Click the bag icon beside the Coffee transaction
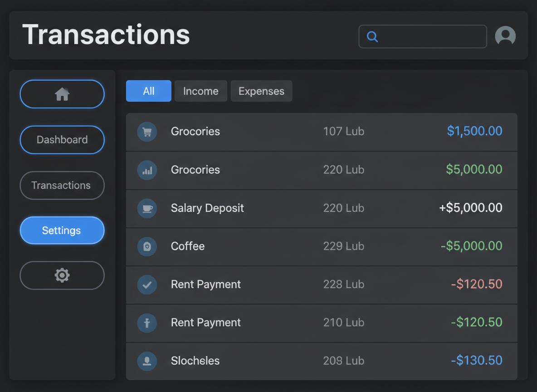537x392 pixels. [147, 246]
